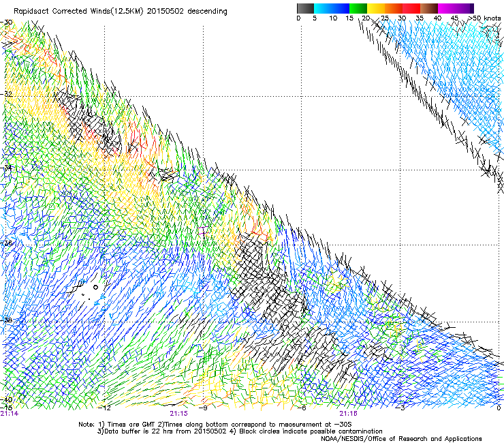The width and height of the screenshot is (504, 443).
Task: Click the '-12' longitude axis label
Action: (104, 408)
